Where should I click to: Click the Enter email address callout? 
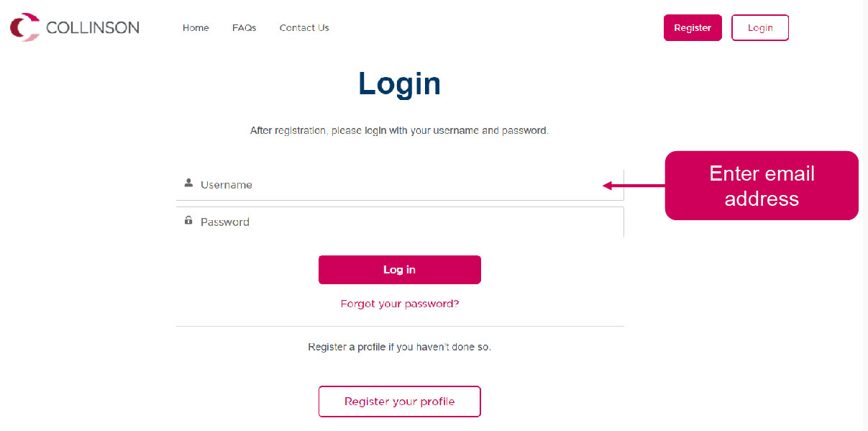tap(762, 186)
